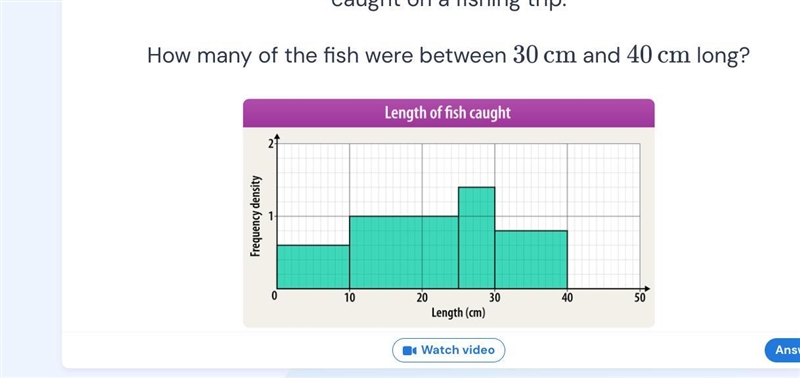The width and height of the screenshot is (800, 378).
Task: Click the Length (cm) axis label
Action: point(458,313)
